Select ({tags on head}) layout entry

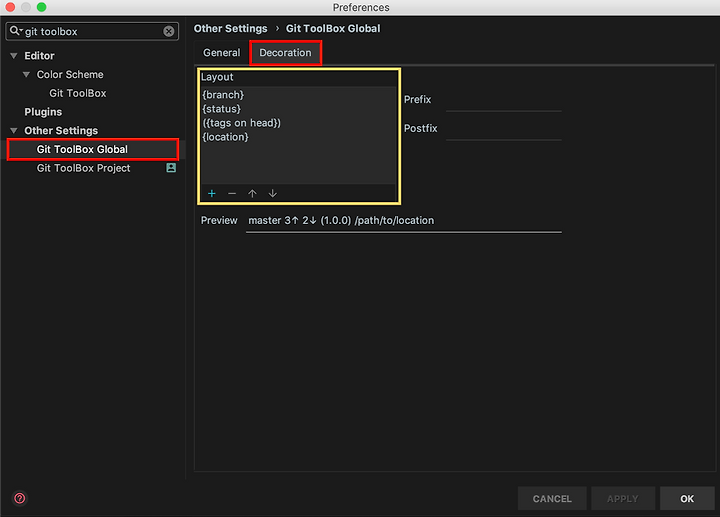coord(242,123)
